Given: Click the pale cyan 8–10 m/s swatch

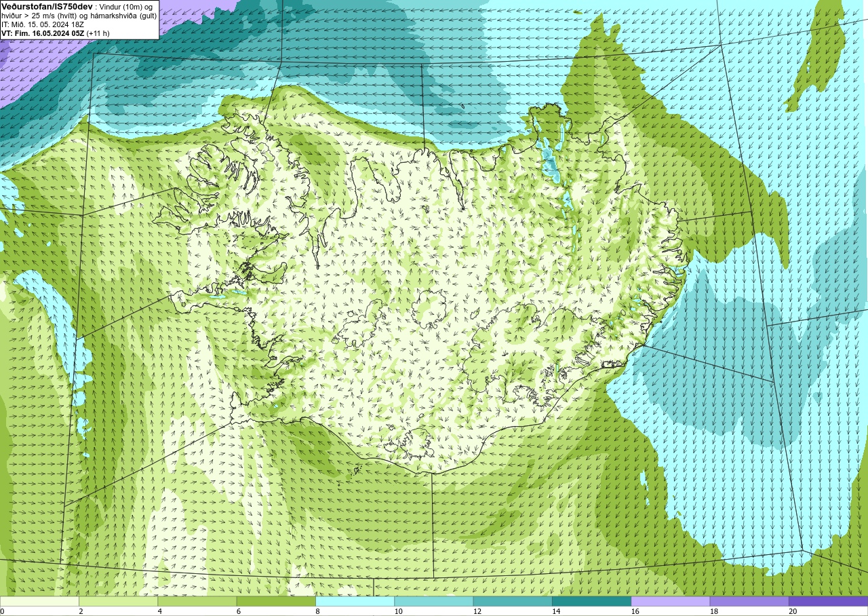Looking at the screenshot, I should [x=355, y=601].
